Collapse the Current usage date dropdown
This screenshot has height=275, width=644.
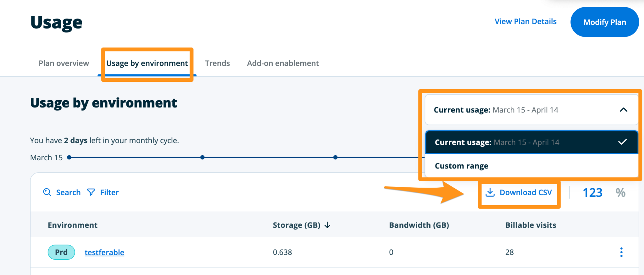(x=622, y=110)
